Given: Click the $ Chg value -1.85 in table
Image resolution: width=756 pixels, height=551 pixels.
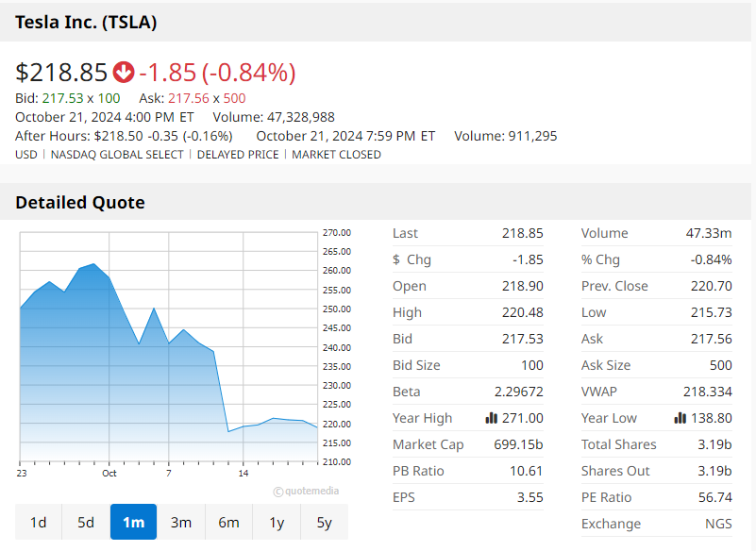Looking at the screenshot, I should click(x=528, y=259).
